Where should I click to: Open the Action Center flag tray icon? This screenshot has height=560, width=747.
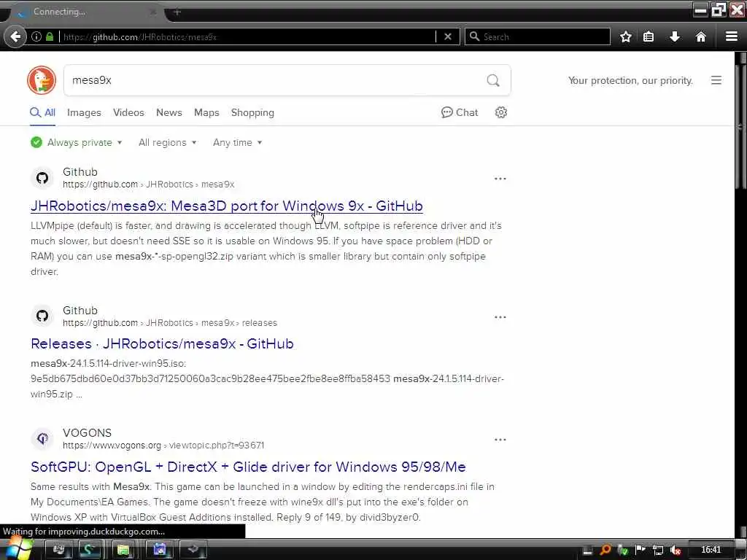click(x=640, y=550)
